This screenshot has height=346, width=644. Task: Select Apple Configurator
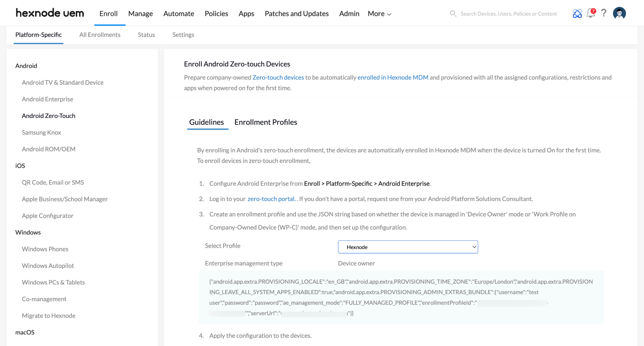pyautogui.click(x=48, y=216)
